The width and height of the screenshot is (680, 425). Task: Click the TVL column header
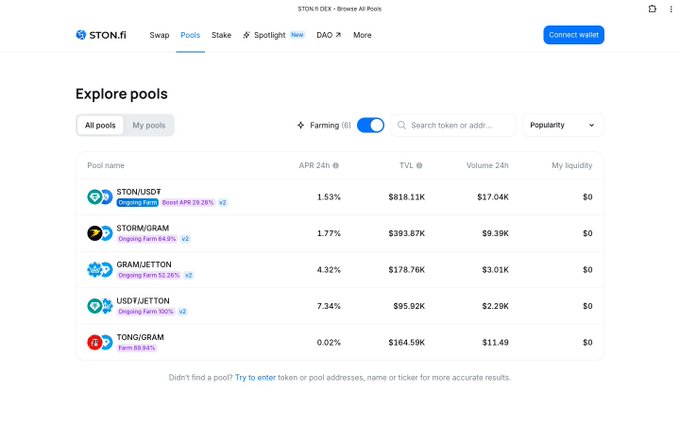point(406,165)
